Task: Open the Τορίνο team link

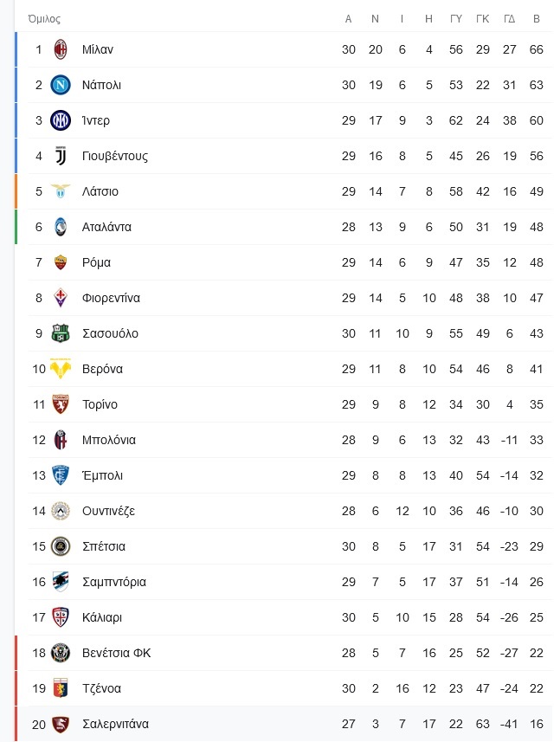Action: coord(100,404)
